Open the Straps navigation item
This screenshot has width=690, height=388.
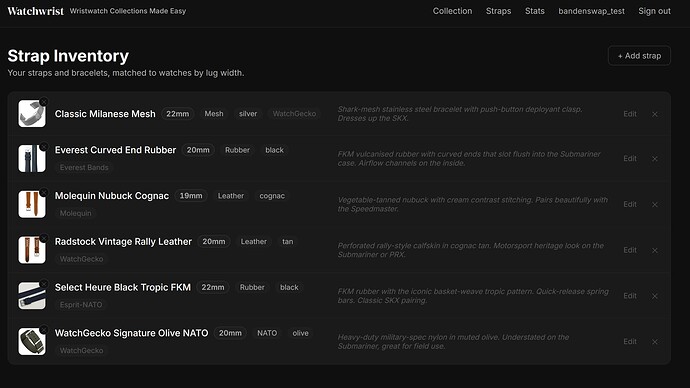[498, 11]
